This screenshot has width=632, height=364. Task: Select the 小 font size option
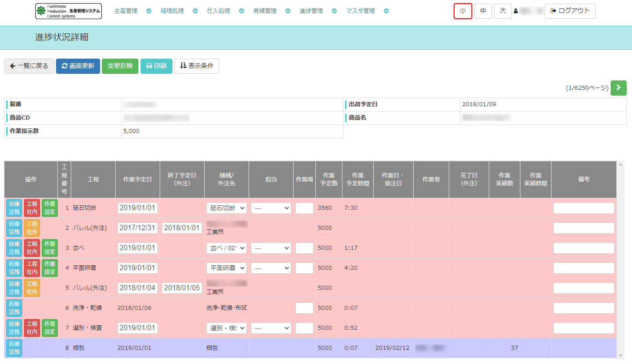[463, 11]
